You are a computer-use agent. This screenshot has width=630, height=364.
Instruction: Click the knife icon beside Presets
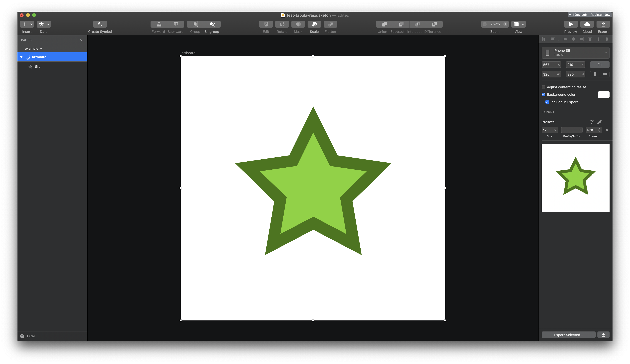599,122
